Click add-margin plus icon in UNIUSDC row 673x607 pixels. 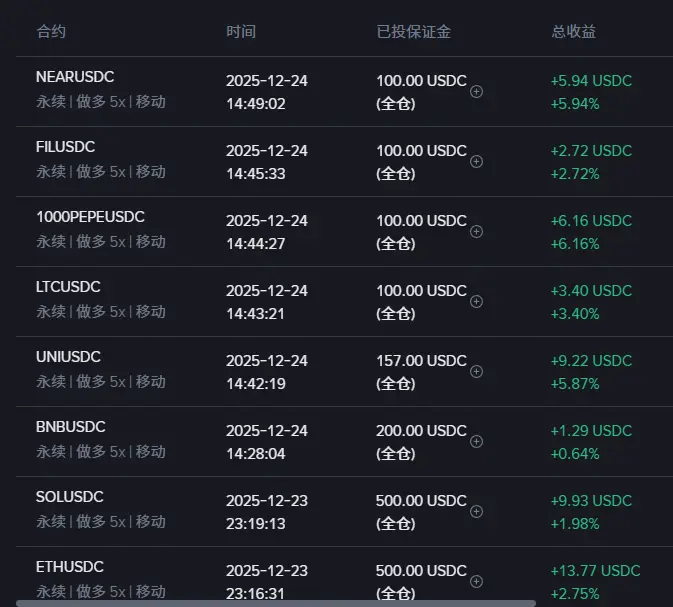(x=476, y=371)
